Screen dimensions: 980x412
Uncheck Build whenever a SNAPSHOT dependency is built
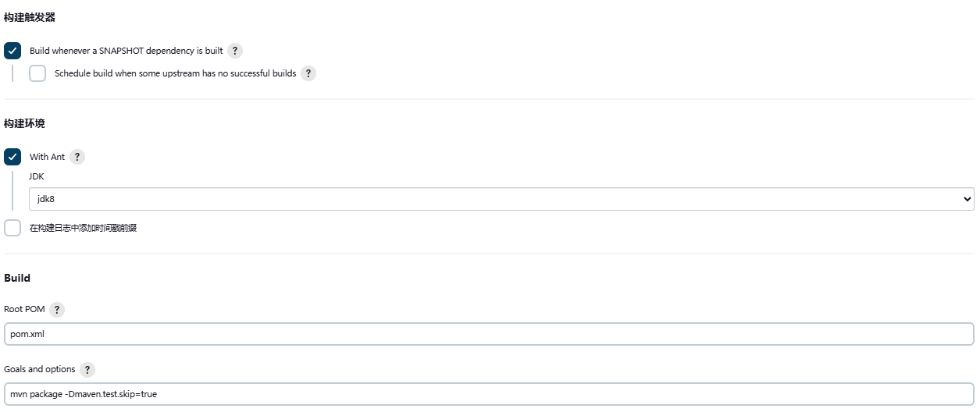click(12, 51)
